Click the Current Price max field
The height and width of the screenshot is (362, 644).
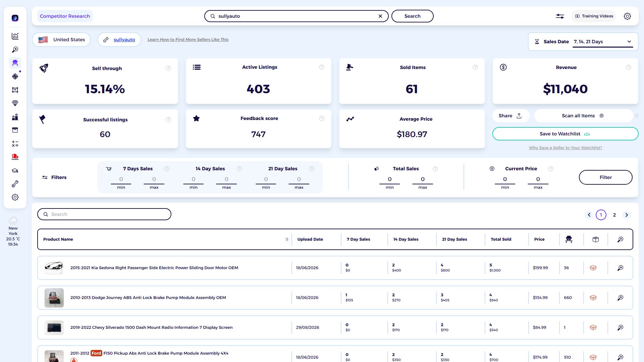[x=538, y=180]
